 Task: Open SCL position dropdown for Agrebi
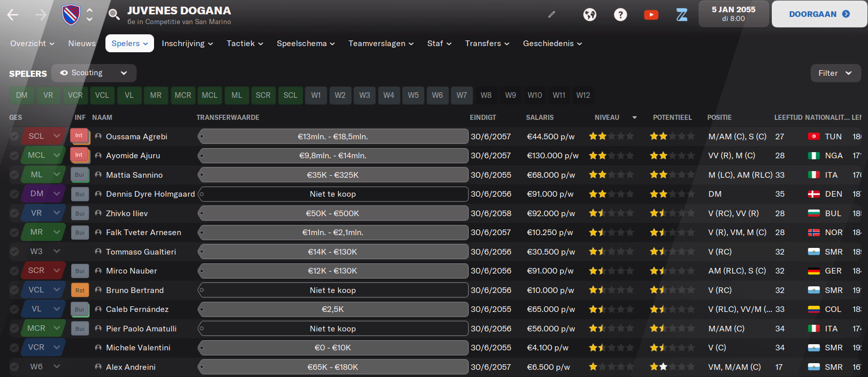tap(44, 136)
